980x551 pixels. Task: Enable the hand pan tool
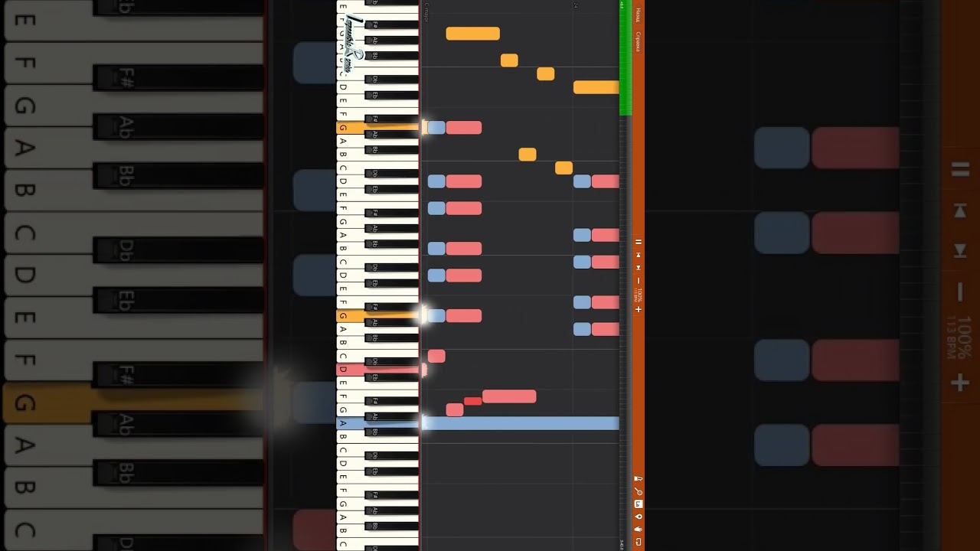(639, 529)
